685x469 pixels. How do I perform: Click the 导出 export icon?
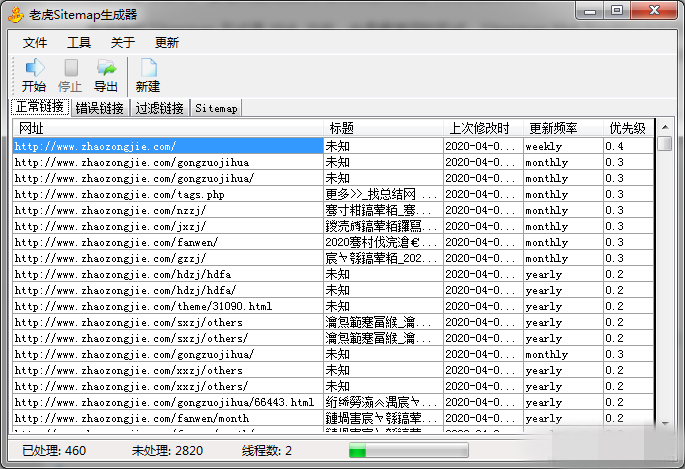(x=106, y=68)
